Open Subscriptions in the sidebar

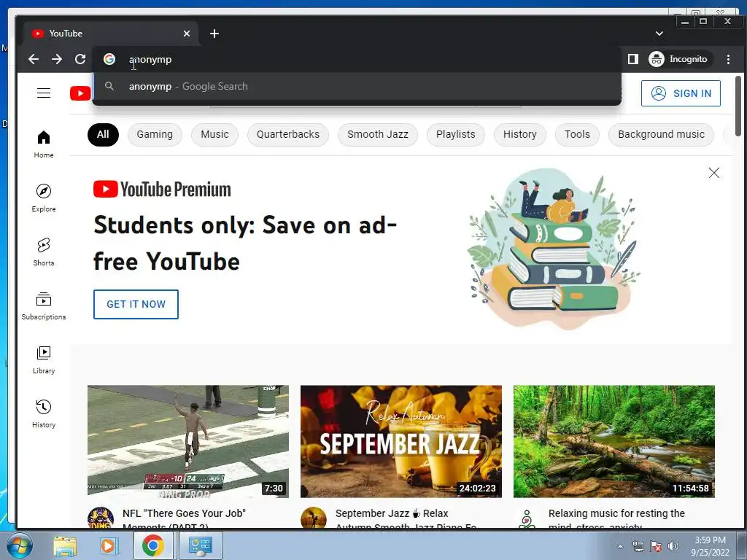[x=43, y=306]
